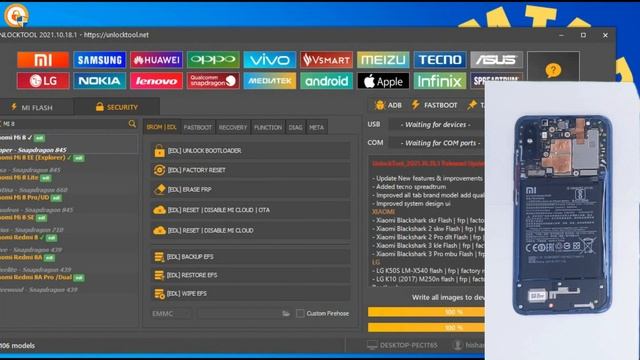Screen dimensions: 640x360
Task: Open the help question mark icon
Action: click(x=553, y=70)
